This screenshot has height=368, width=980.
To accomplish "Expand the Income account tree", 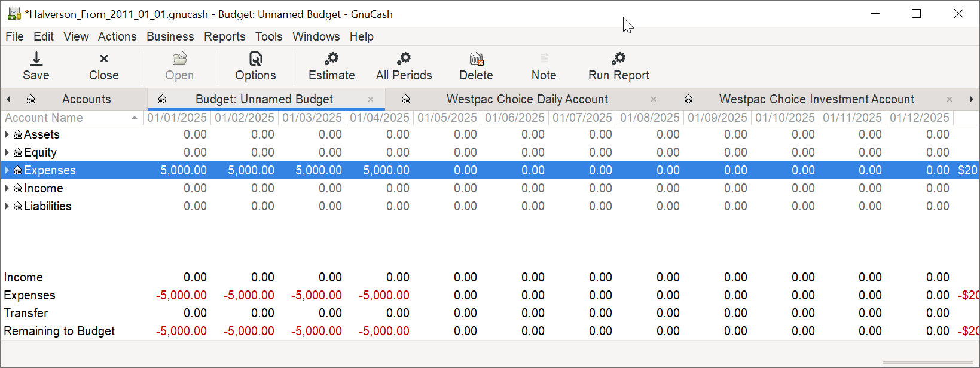I will point(7,188).
